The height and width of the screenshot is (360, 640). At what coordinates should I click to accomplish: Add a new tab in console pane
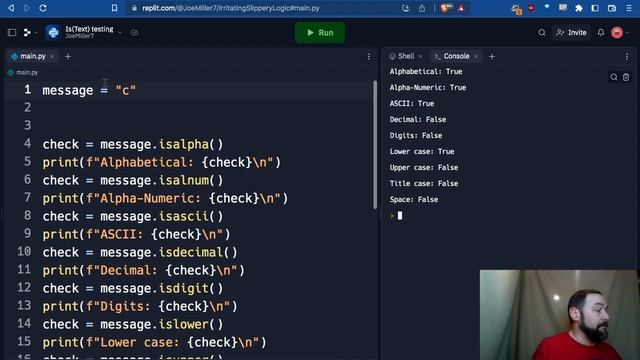click(492, 56)
